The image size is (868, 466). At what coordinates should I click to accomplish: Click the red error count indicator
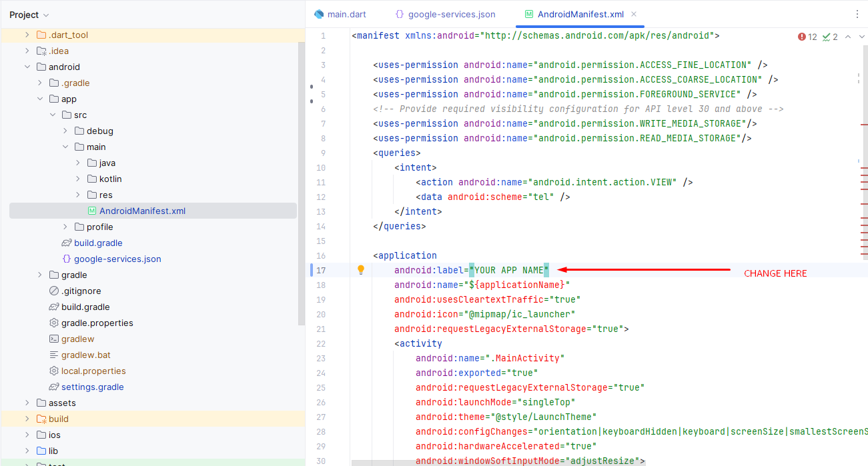(807, 37)
